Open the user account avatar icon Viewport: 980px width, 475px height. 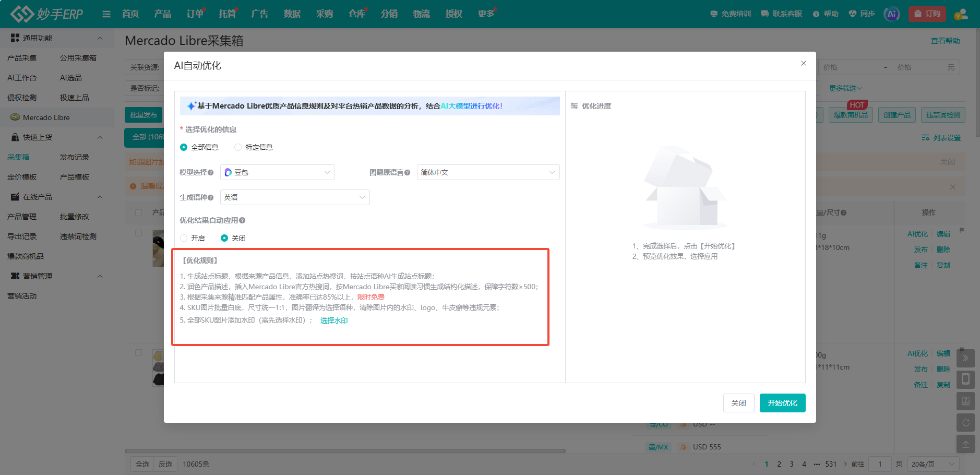click(x=961, y=14)
